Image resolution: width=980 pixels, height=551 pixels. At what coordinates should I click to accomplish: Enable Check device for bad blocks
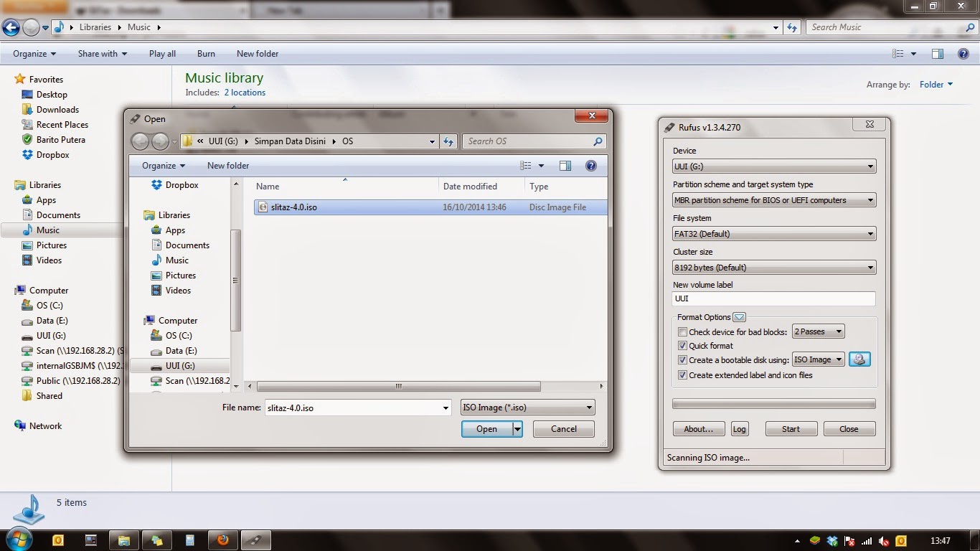(682, 331)
